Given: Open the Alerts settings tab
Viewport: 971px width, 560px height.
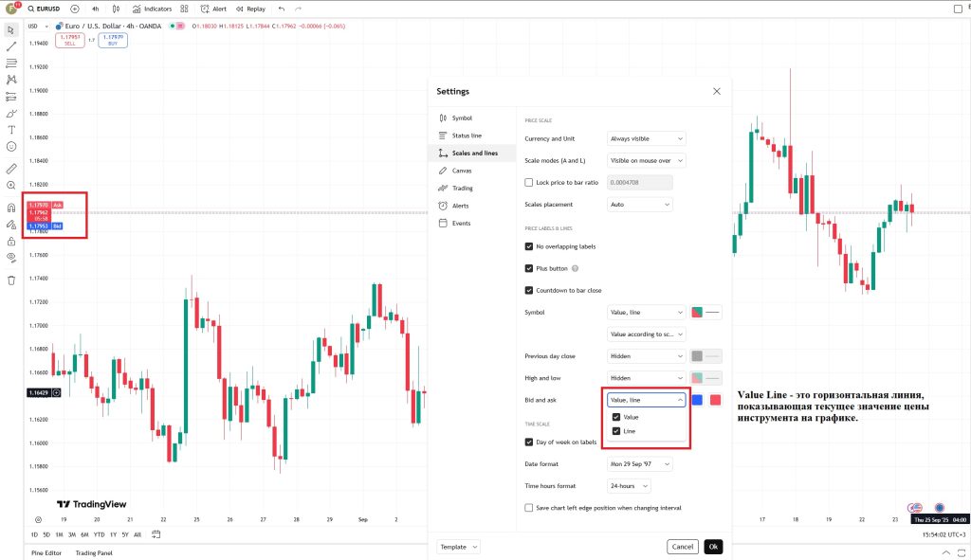Looking at the screenshot, I should (x=472, y=206).
